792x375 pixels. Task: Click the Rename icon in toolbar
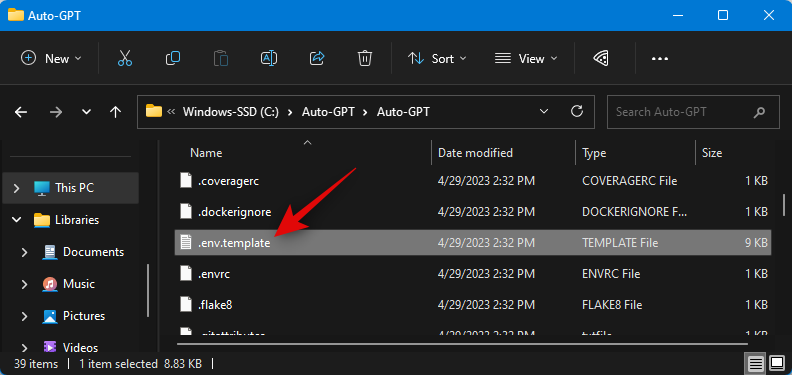click(269, 59)
